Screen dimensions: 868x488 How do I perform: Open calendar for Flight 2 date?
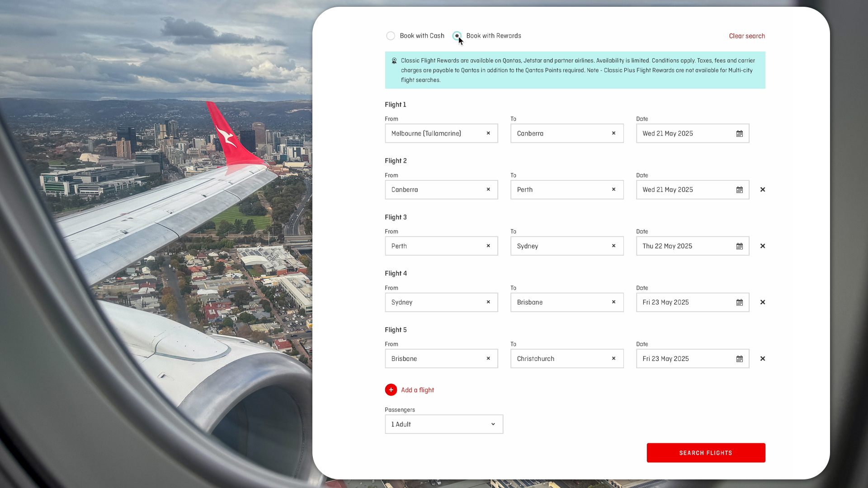740,190
